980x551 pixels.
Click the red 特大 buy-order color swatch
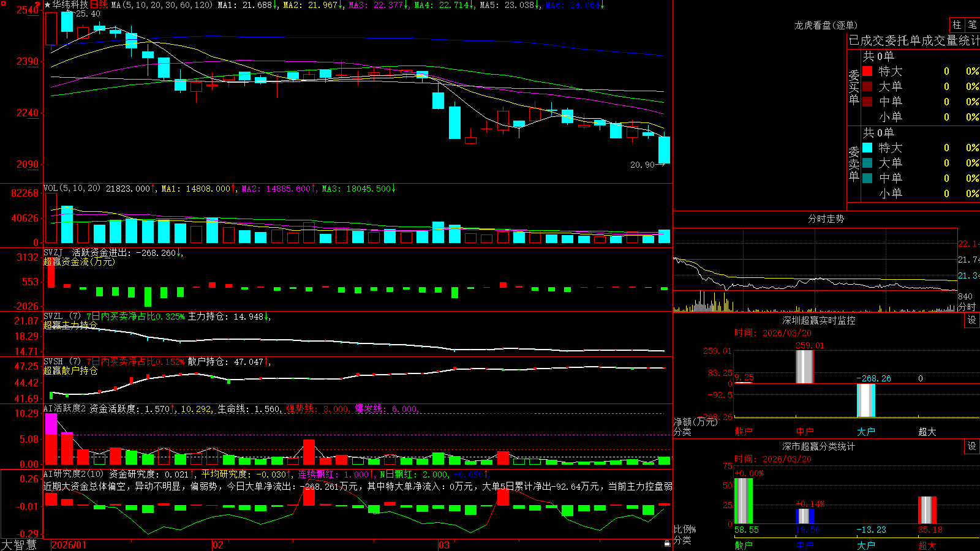(867, 71)
